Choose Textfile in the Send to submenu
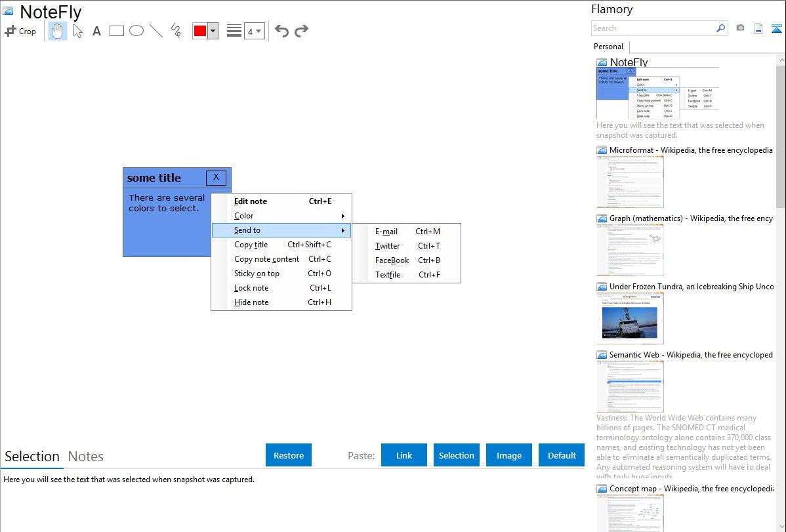Screen dimensions: 786x532 click(x=407, y=275)
